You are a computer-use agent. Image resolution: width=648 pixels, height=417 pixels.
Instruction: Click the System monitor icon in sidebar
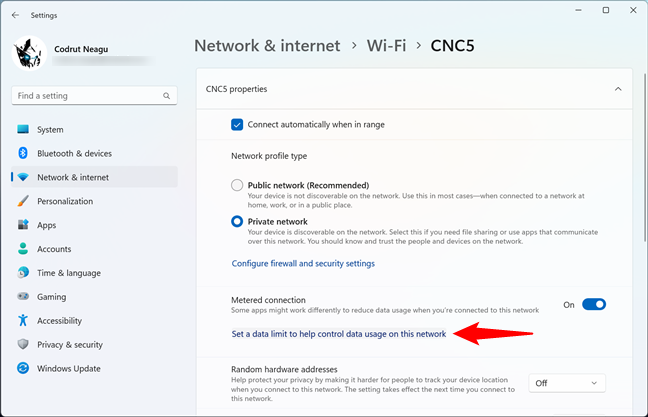tap(23, 129)
